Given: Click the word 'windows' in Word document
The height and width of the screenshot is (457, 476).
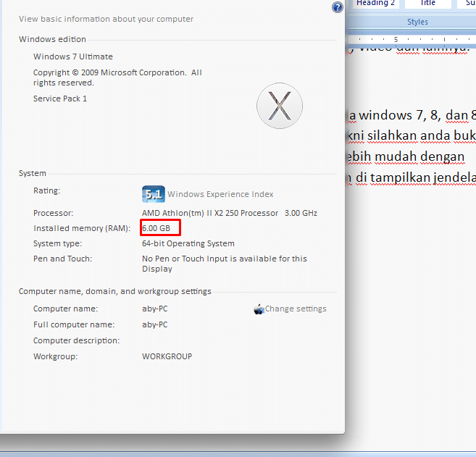Looking at the screenshot, I should coord(385,115).
